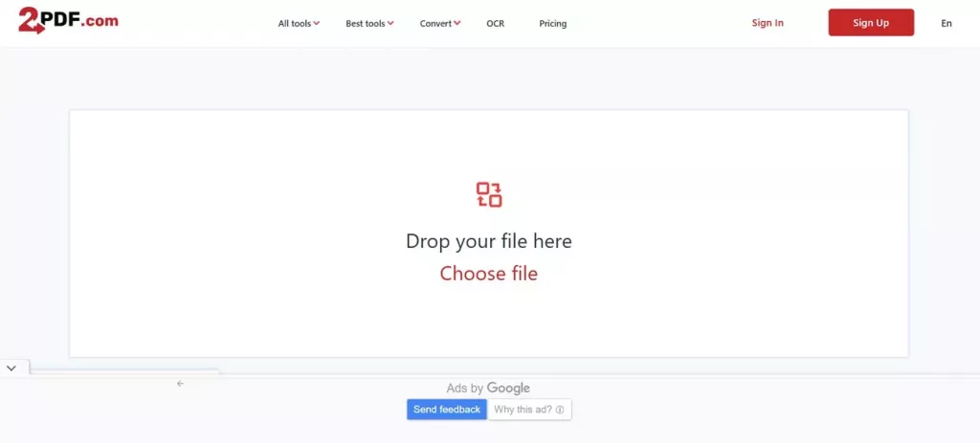This screenshot has width=980, height=443.
Task: Click the red Sign Up button
Action: (871, 23)
